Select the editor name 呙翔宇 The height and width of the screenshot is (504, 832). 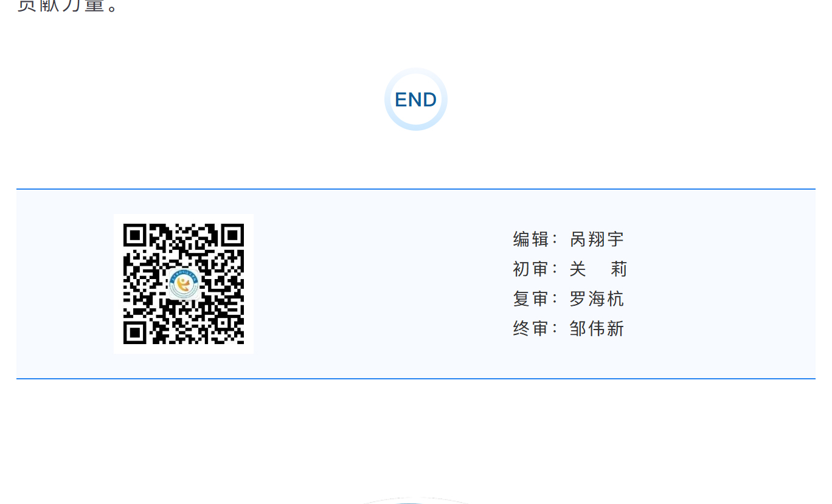597,239
